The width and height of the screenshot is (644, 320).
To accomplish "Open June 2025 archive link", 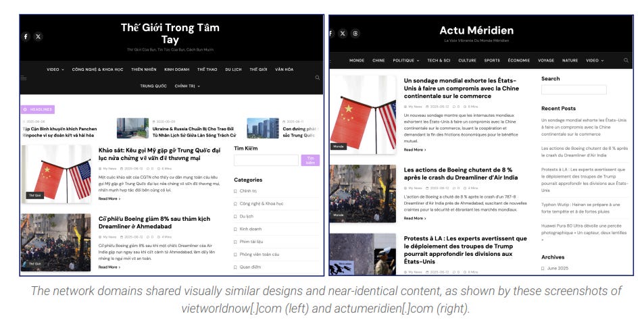I will pyautogui.click(x=558, y=268).
